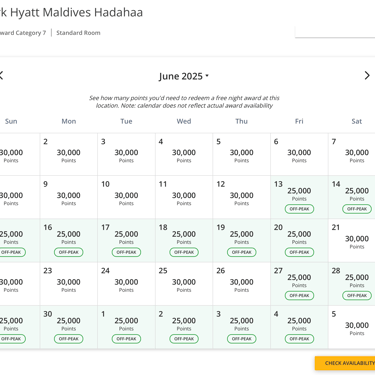
Task: Select June 9 date cell
Action: tap(69, 197)
